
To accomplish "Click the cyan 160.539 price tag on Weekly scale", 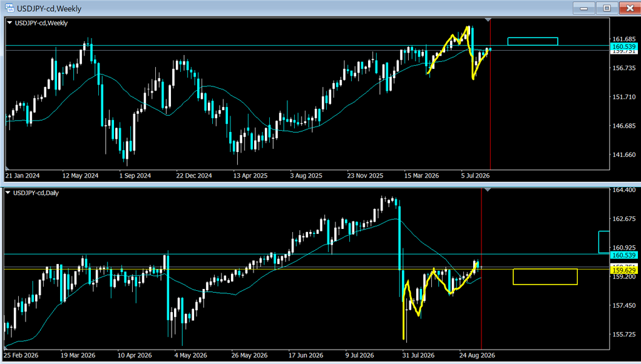I will [x=623, y=47].
